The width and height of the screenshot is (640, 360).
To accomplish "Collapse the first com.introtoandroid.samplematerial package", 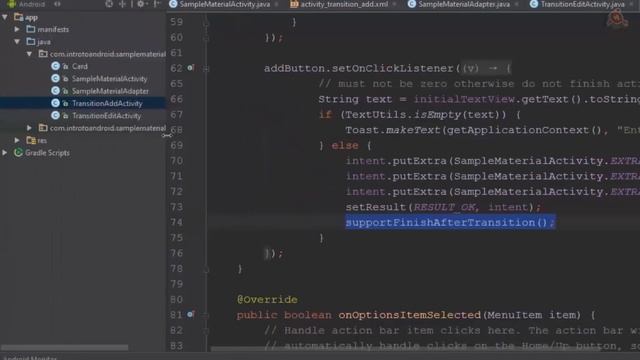I will coord(29,54).
